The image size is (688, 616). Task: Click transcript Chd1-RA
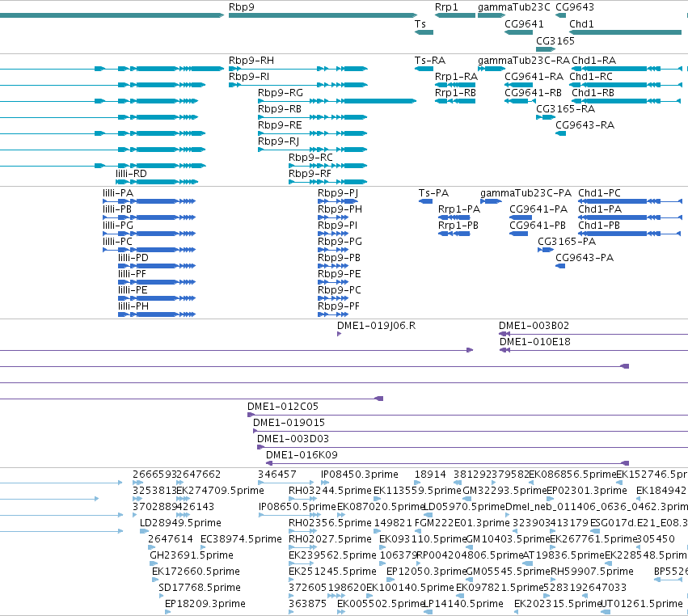593,61
